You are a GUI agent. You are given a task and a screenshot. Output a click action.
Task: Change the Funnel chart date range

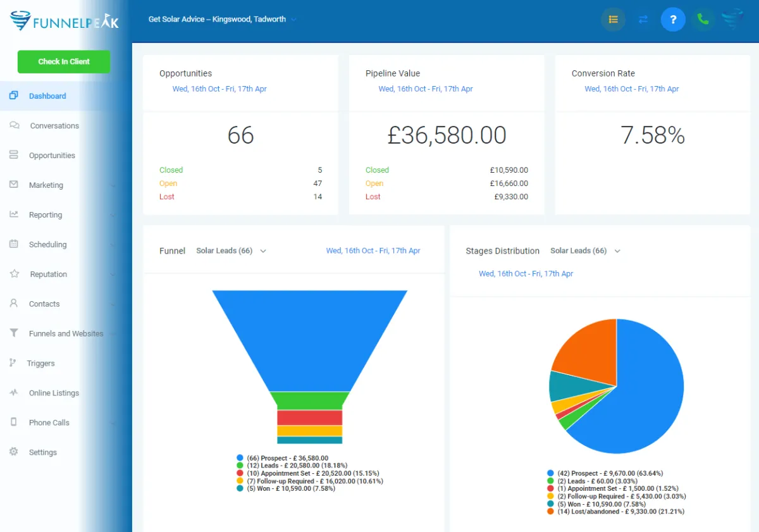pyautogui.click(x=373, y=251)
